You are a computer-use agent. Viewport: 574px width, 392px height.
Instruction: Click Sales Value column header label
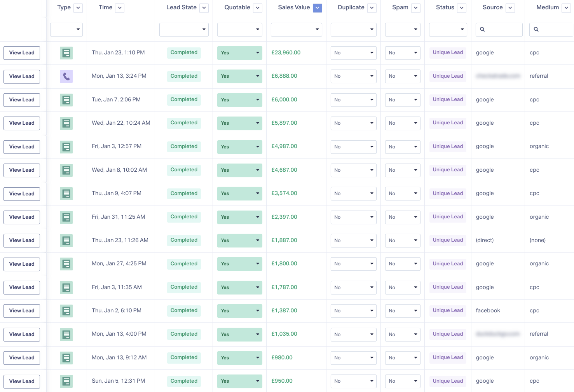[294, 7]
